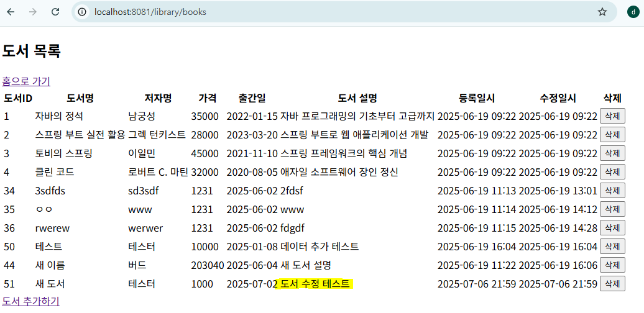
Task: Open the profile avatar 'd'
Action: (x=633, y=12)
